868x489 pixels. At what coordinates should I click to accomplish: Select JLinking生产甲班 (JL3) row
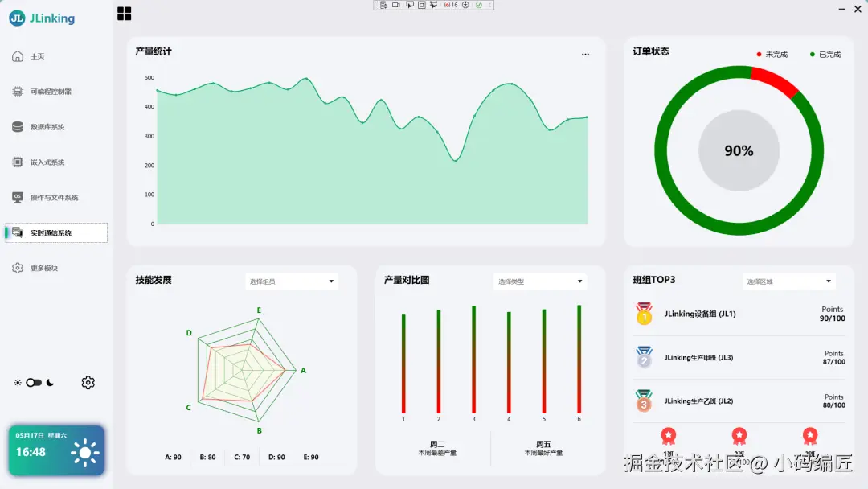tap(739, 358)
